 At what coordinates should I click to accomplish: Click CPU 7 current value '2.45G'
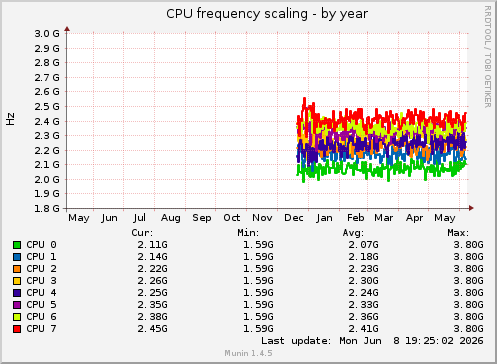153,329
